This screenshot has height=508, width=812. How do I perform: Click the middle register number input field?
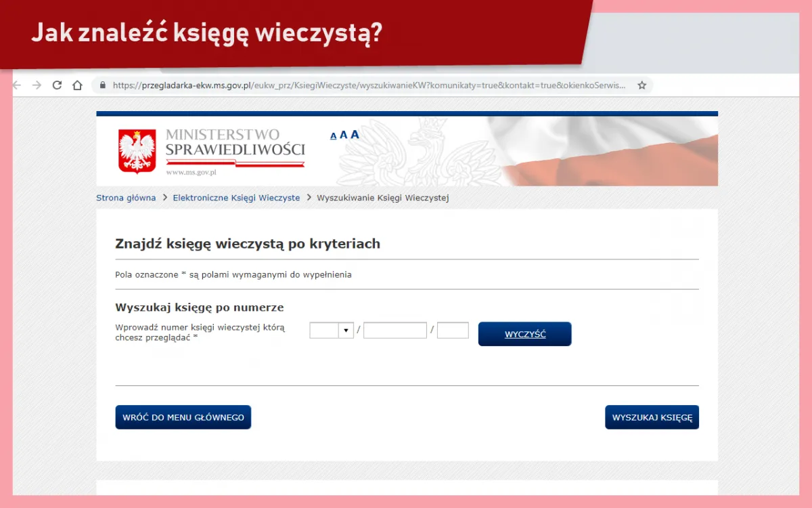[394, 330]
